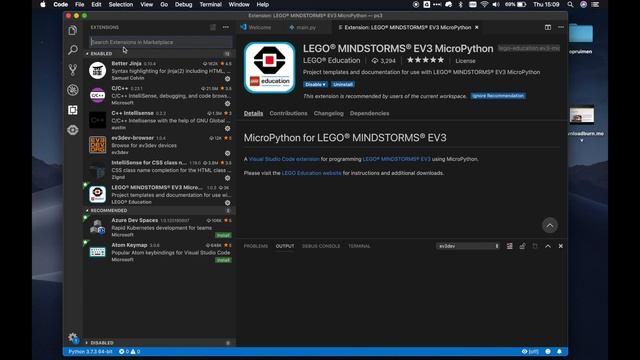The image size is (640, 360).
Task: Clear the output panel
Action: 510,246
